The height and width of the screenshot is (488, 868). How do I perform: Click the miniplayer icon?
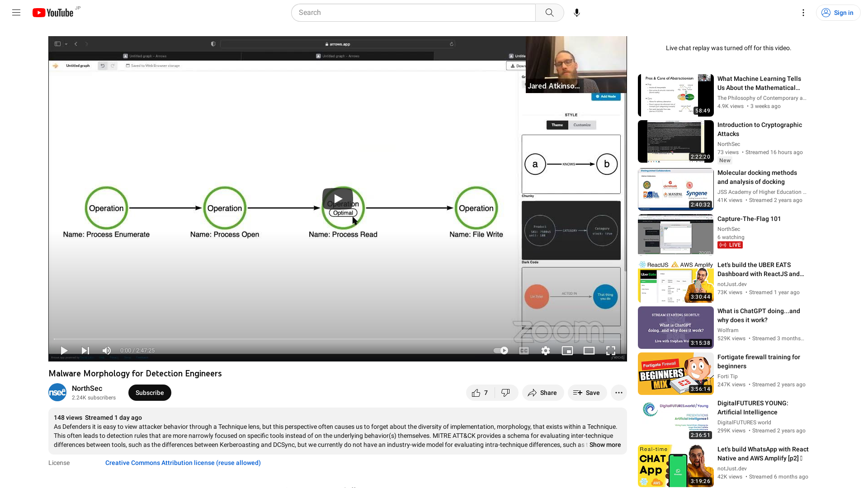pyautogui.click(x=567, y=350)
